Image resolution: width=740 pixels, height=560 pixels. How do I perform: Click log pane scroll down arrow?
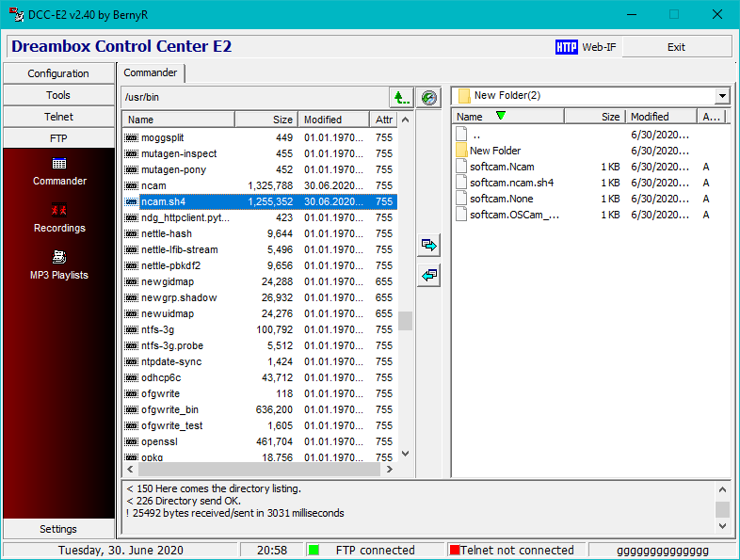pyautogui.click(x=722, y=526)
